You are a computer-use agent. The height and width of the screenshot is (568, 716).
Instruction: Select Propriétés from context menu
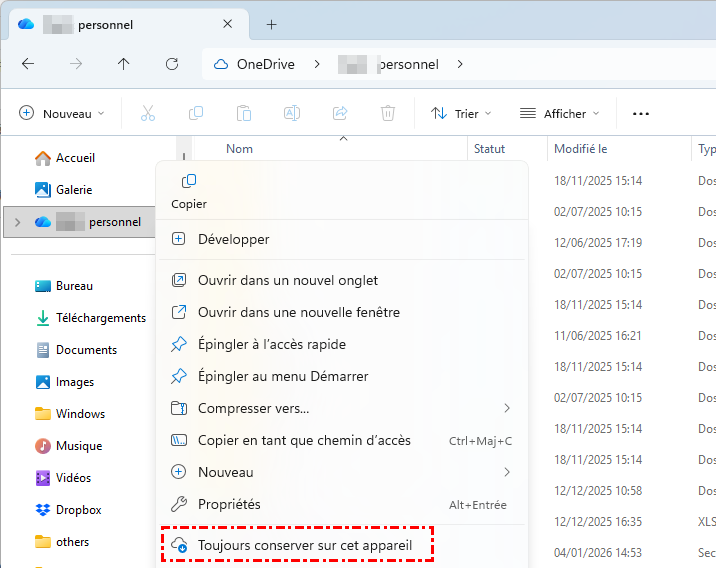click(x=229, y=504)
